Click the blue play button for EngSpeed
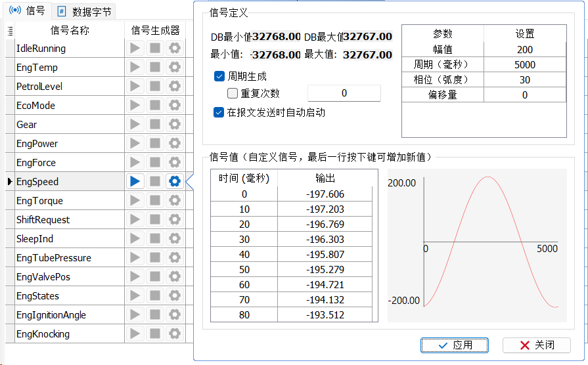The height and width of the screenshot is (365, 588). (135, 181)
